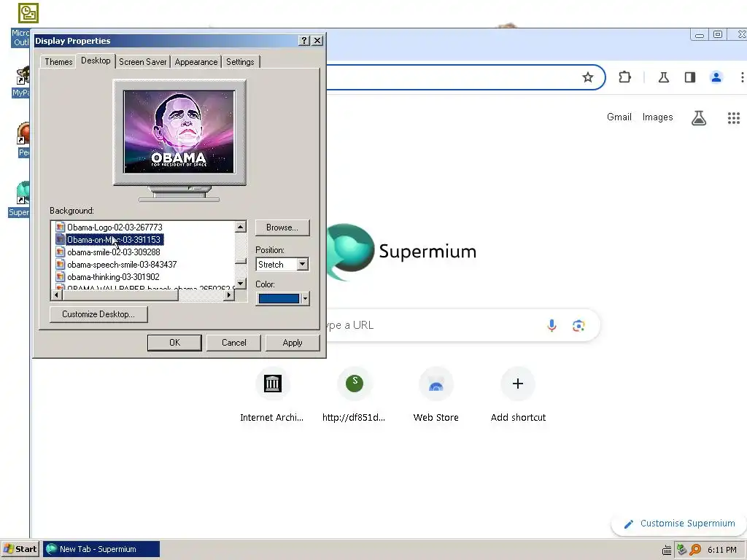Switch to the Desktop tab
The width and height of the screenshot is (747, 560).
click(x=96, y=61)
